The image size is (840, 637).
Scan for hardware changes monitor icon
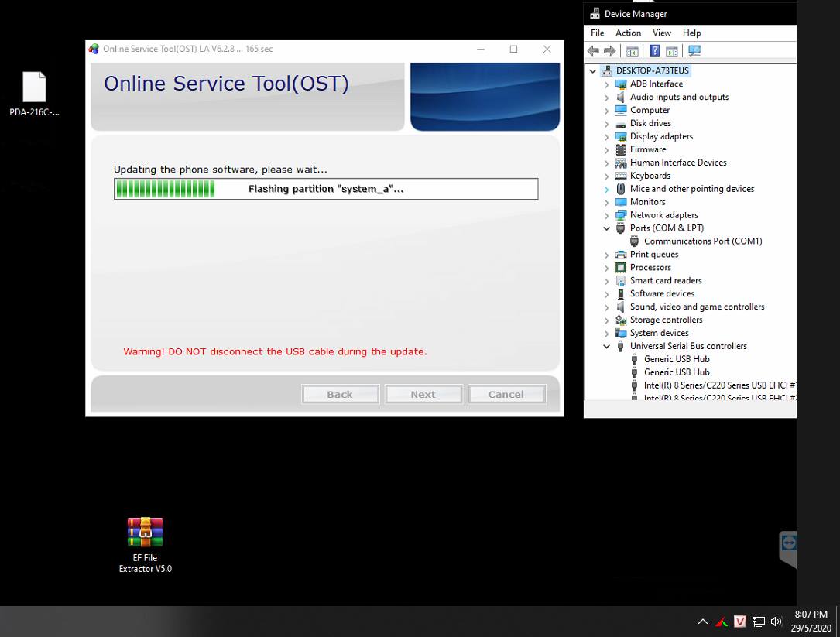coord(694,51)
